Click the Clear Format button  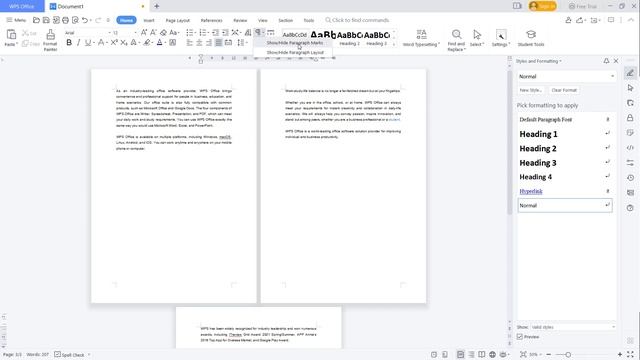[564, 90]
